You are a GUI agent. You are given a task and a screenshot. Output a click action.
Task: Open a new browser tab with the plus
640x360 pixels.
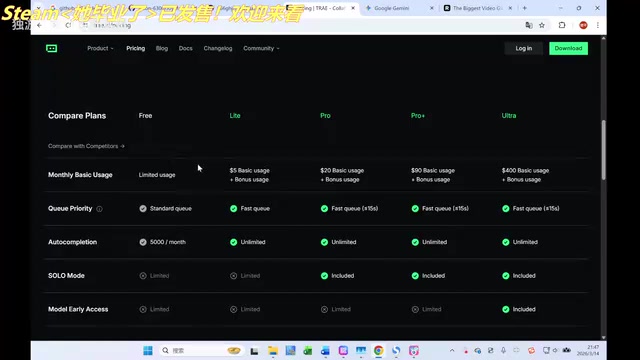(524, 8)
